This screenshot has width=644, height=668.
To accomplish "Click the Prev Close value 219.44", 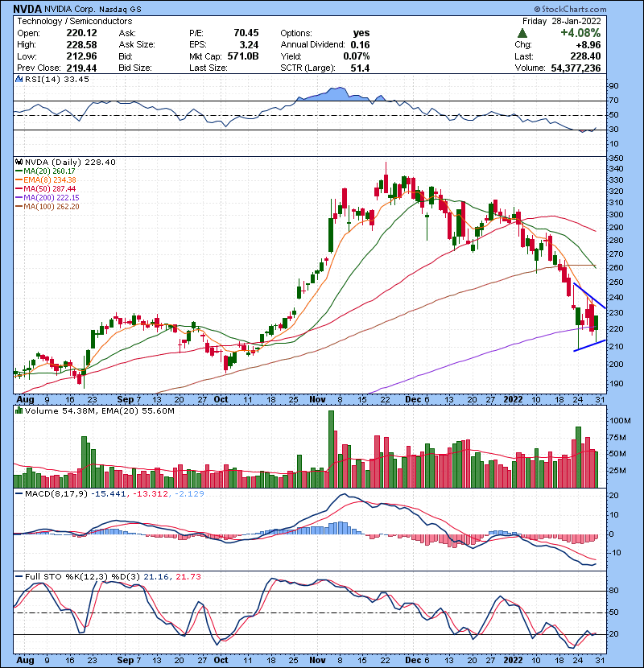I will coord(81,68).
